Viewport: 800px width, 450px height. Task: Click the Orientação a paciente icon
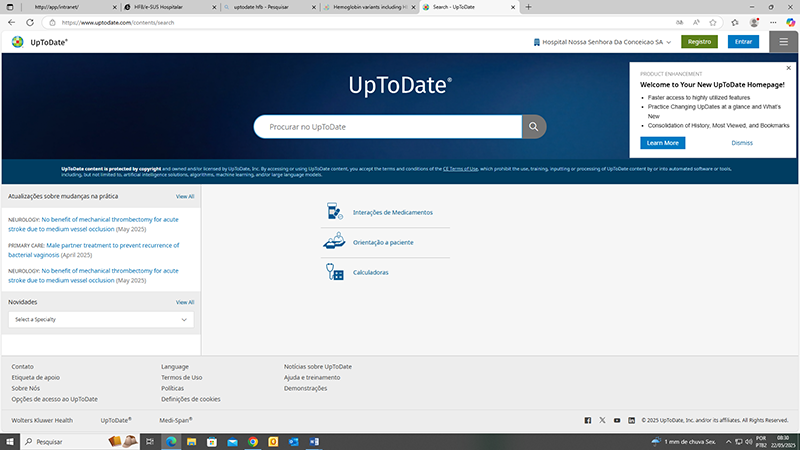[x=334, y=242]
